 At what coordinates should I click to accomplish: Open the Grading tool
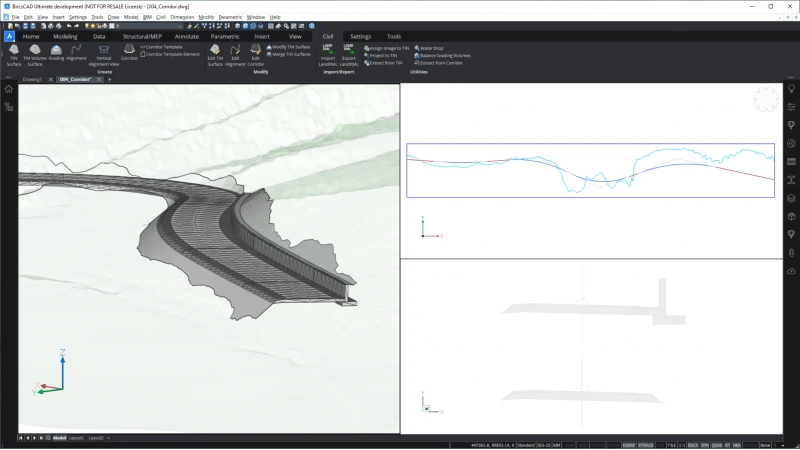56,53
